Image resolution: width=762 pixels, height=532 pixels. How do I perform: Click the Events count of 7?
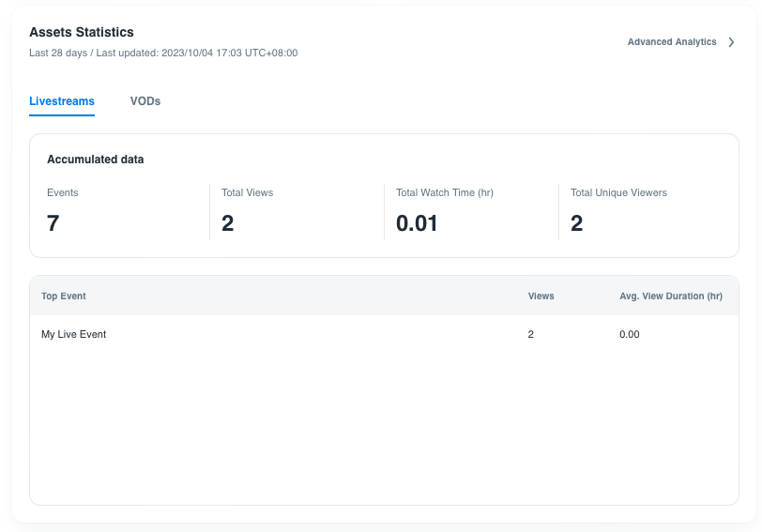[53, 222]
